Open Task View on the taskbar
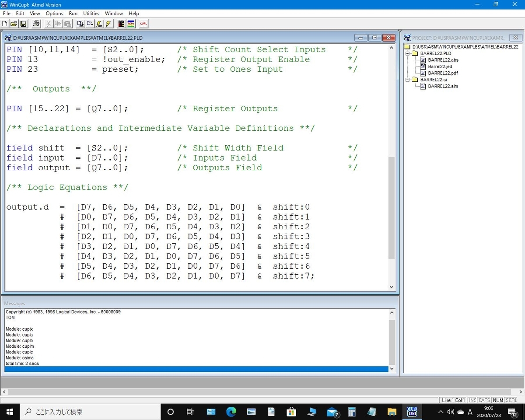Screen dimensions: 525x420 190,412
